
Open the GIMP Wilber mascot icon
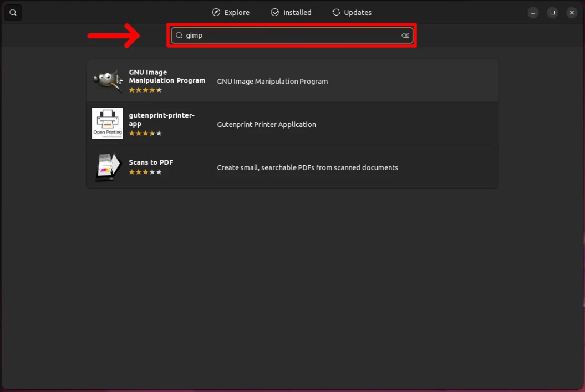[108, 80]
